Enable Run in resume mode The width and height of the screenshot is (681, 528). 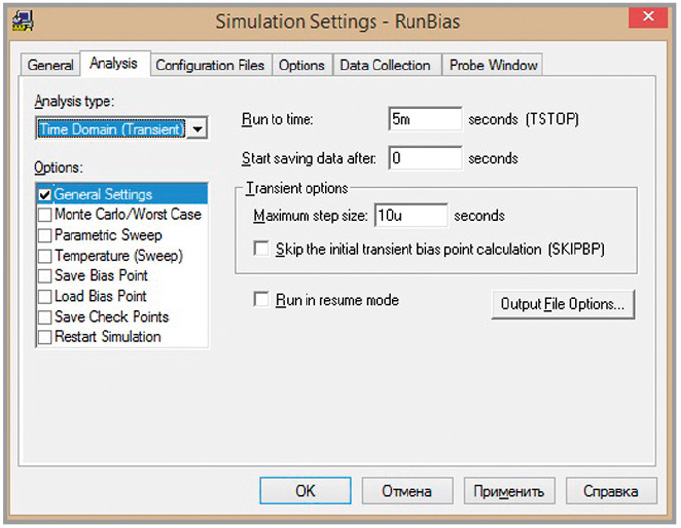(x=262, y=300)
